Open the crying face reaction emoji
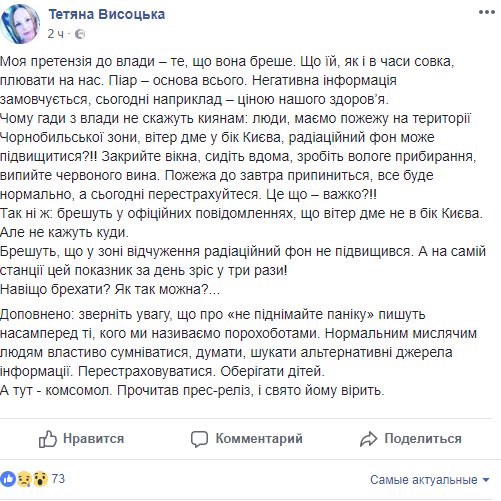This screenshot has width=501, height=501. click(24, 479)
